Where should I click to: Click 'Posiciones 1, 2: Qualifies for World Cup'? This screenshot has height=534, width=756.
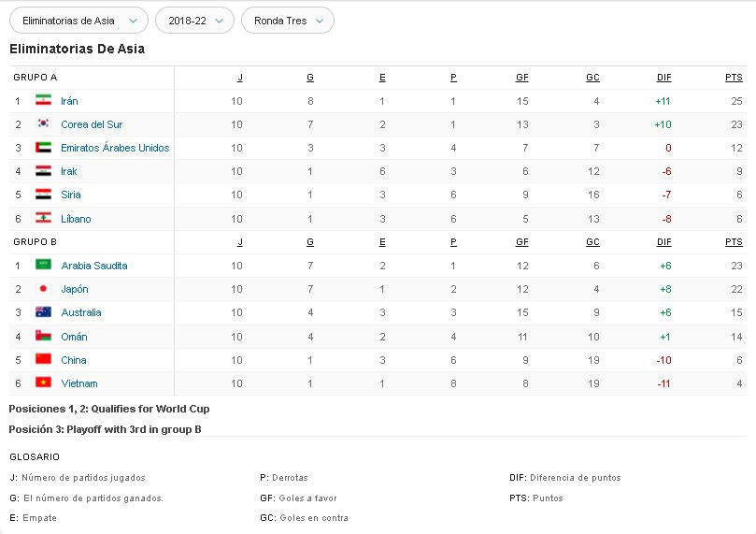(109, 409)
